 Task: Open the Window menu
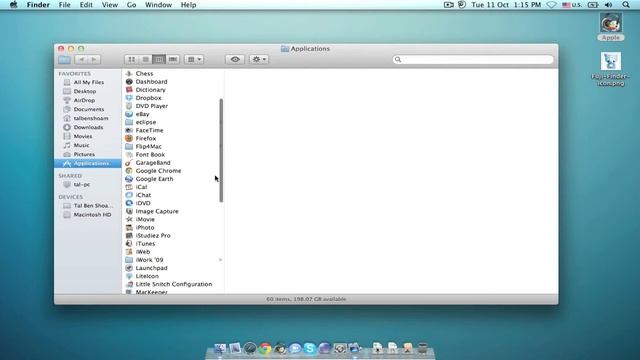158,5
